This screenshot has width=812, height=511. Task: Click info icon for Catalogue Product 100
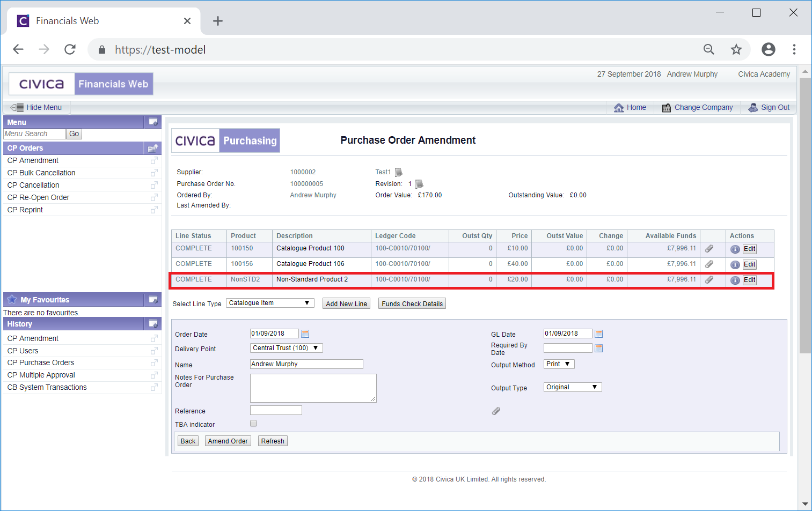tap(735, 249)
